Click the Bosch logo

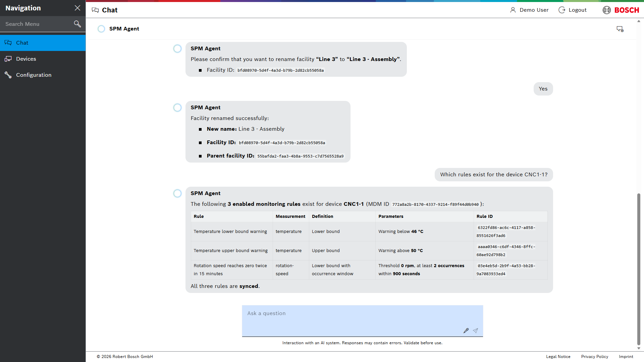pyautogui.click(x=621, y=10)
